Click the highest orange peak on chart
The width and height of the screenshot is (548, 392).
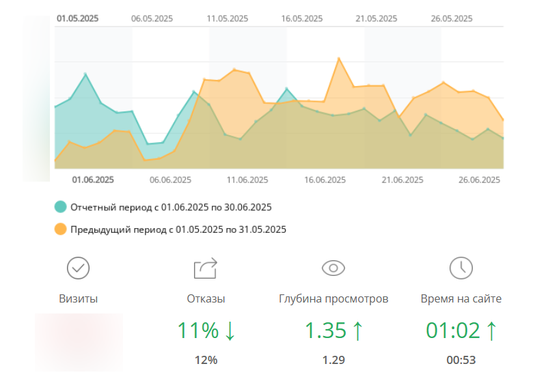tap(339, 59)
